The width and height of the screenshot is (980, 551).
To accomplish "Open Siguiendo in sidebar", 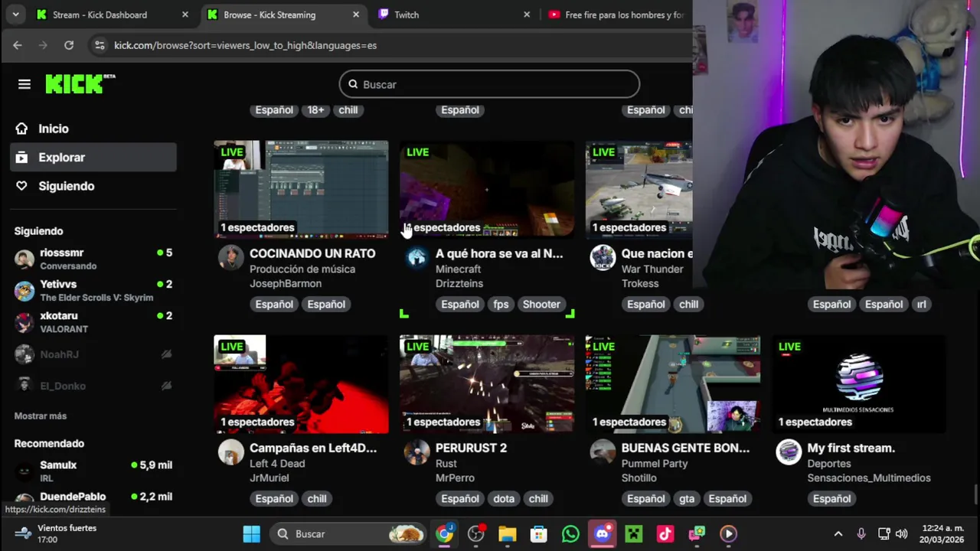I will [93, 186].
